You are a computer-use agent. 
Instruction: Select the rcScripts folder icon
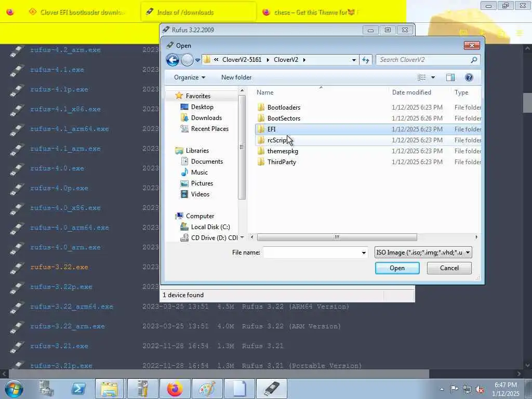[x=261, y=140]
